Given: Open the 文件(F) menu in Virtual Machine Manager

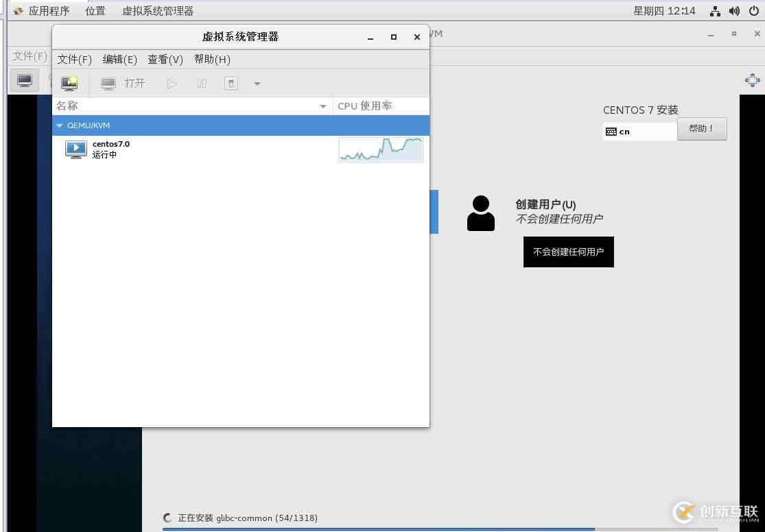Looking at the screenshot, I should tap(74, 60).
